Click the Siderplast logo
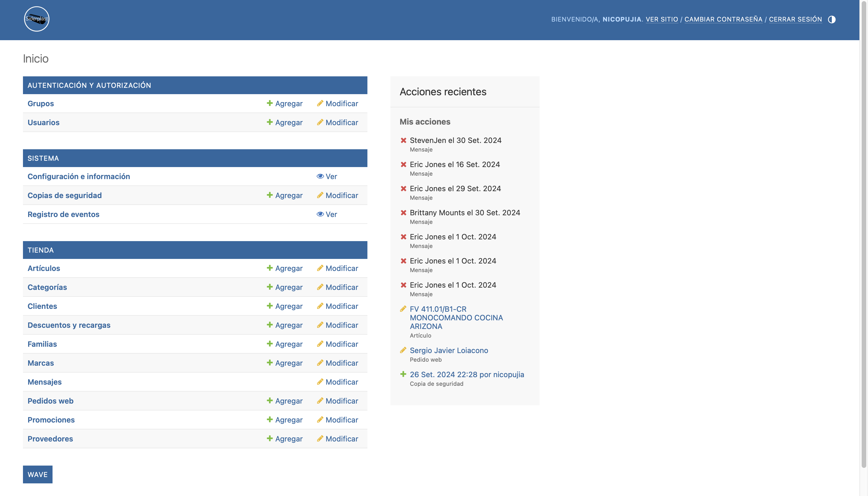The height and width of the screenshot is (496, 868). pos(36,19)
